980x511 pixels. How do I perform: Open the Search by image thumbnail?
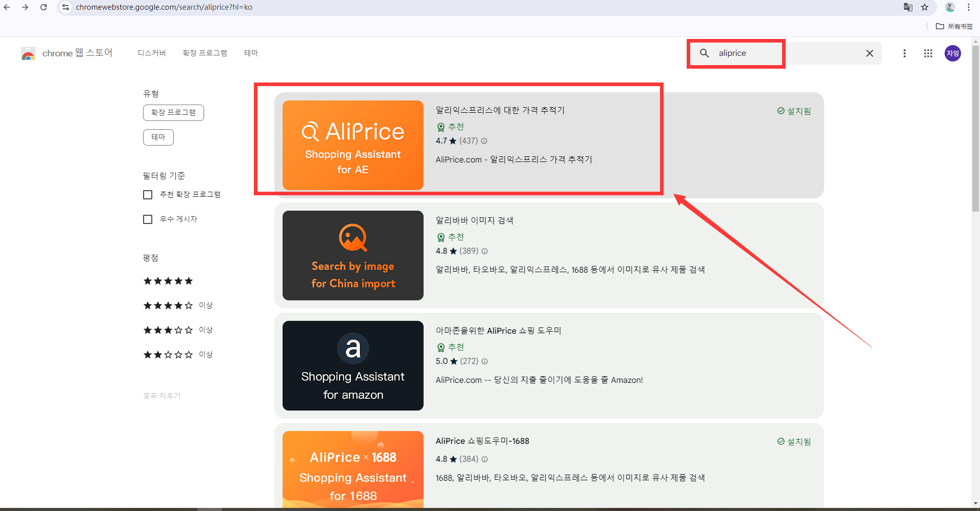353,255
